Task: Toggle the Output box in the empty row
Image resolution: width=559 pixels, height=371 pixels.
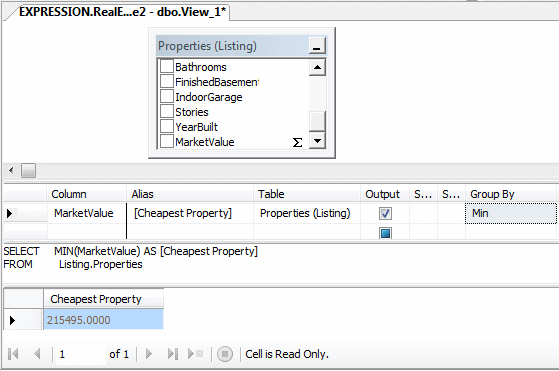Action: coord(385,233)
